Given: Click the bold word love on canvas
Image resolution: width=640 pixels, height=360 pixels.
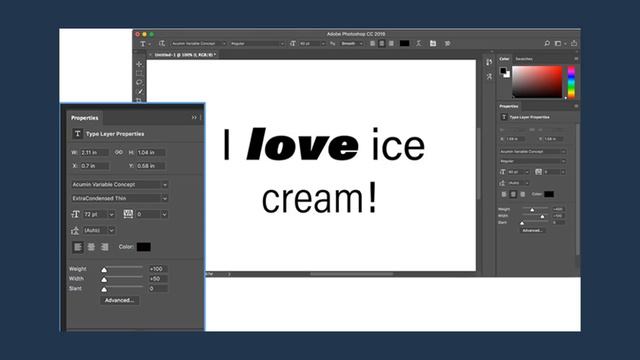Looking at the screenshot, I should tap(302, 144).
